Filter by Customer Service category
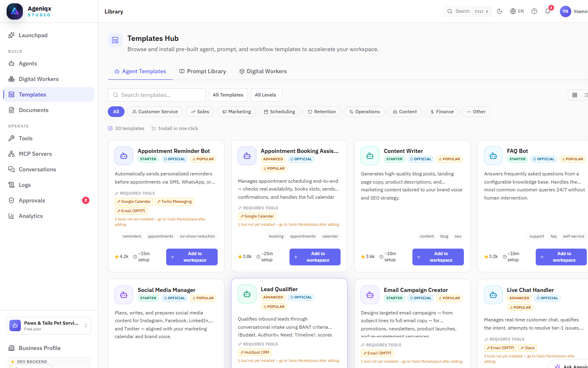The height and width of the screenshot is (368, 588). [x=155, y=112]
